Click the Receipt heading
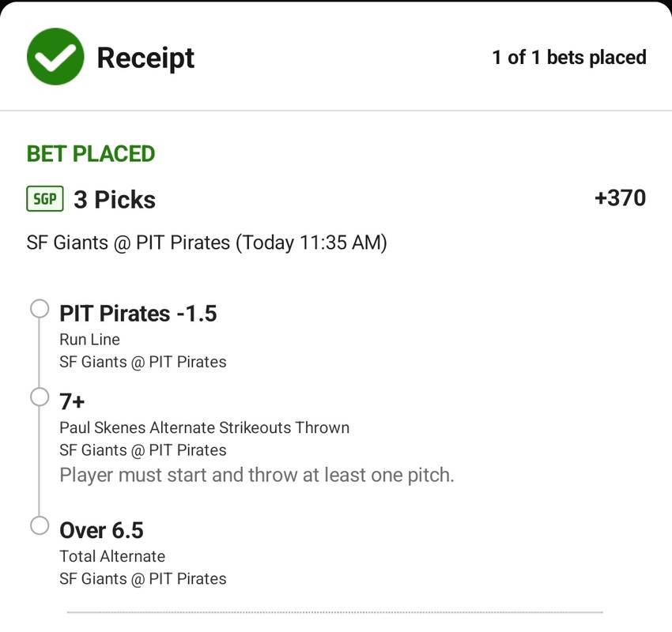The width and height of the screenshot is (672, 632). 145,58
